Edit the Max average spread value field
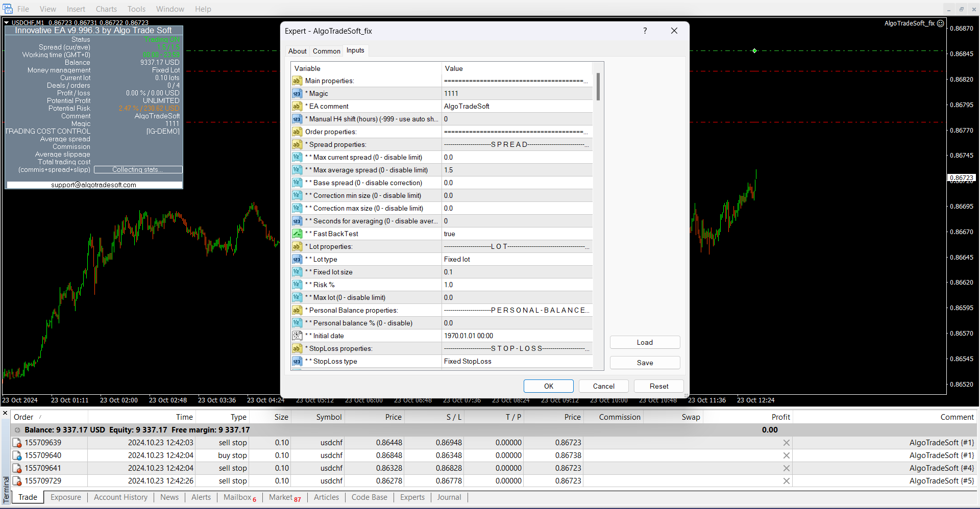The image size is (980, 509). (516, 170)
